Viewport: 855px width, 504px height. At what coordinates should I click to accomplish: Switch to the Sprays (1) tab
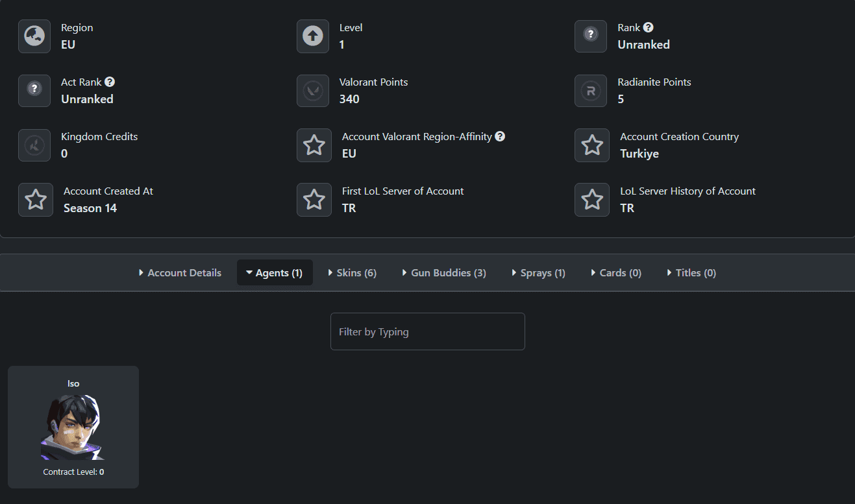pos(538,273)
